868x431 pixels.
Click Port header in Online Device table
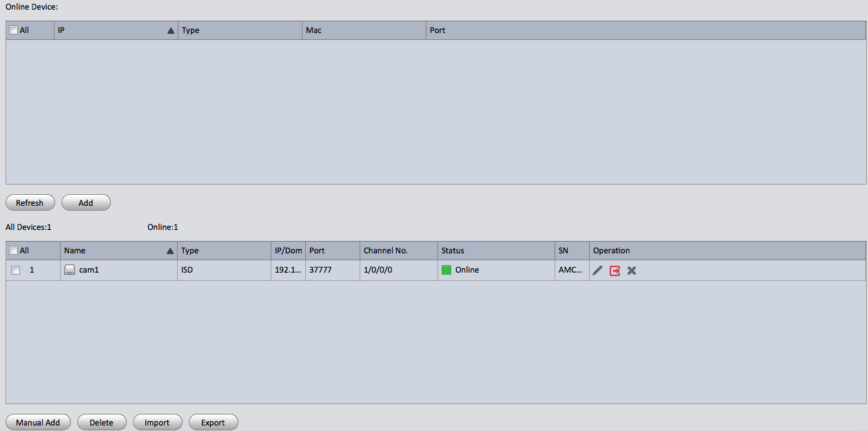coord(645,30)
